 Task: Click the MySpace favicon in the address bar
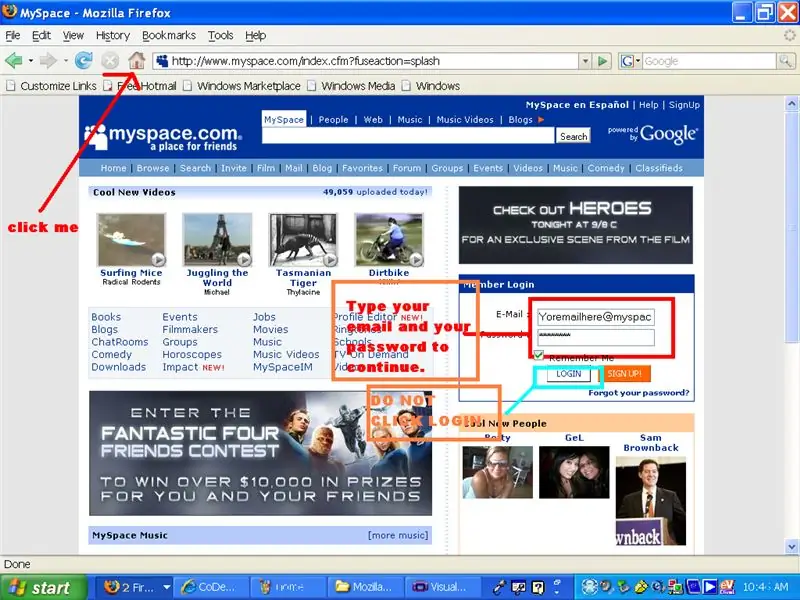(x=162, y=61)
